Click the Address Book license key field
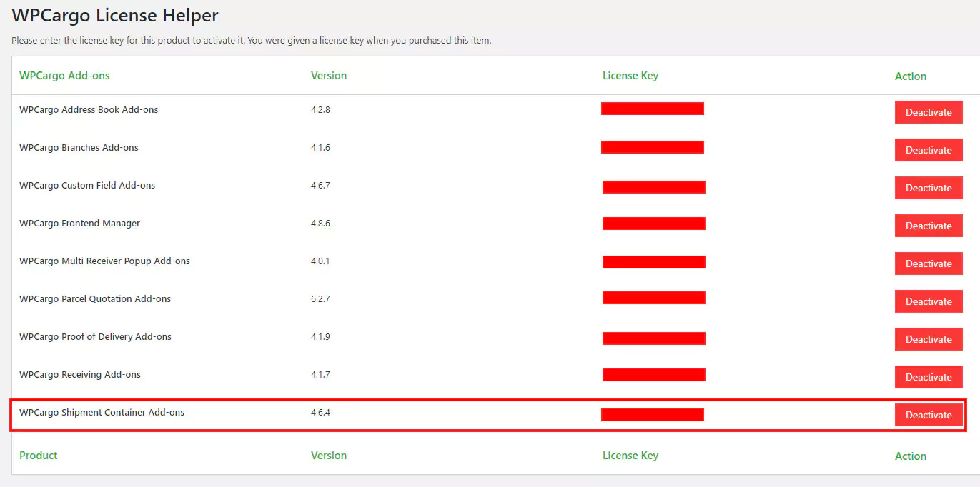The width and height of the screenshot is (980, 487). tap(652, 109)
